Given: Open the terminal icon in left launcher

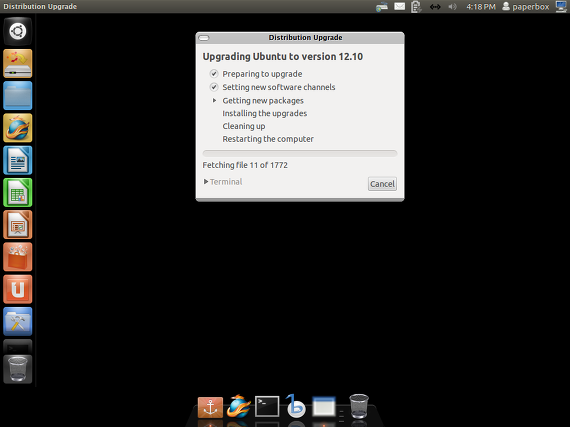Looking at the screenshot, I should [17, 347].
